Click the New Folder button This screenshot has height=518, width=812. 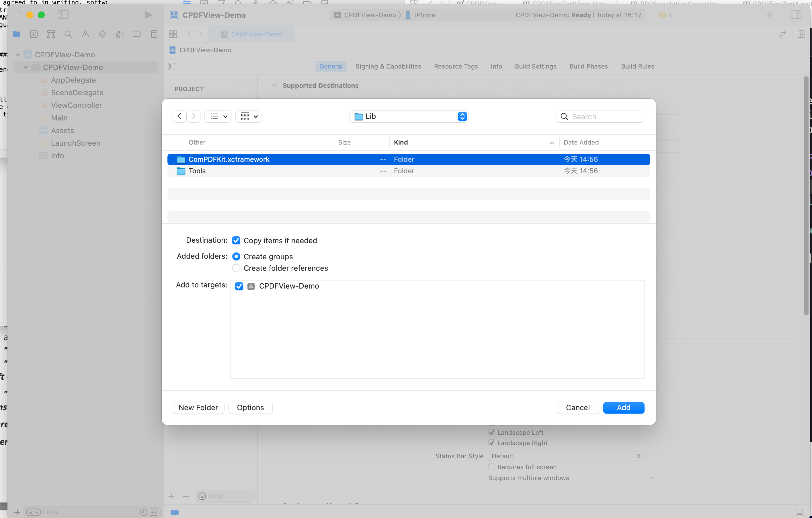point(198,407)
